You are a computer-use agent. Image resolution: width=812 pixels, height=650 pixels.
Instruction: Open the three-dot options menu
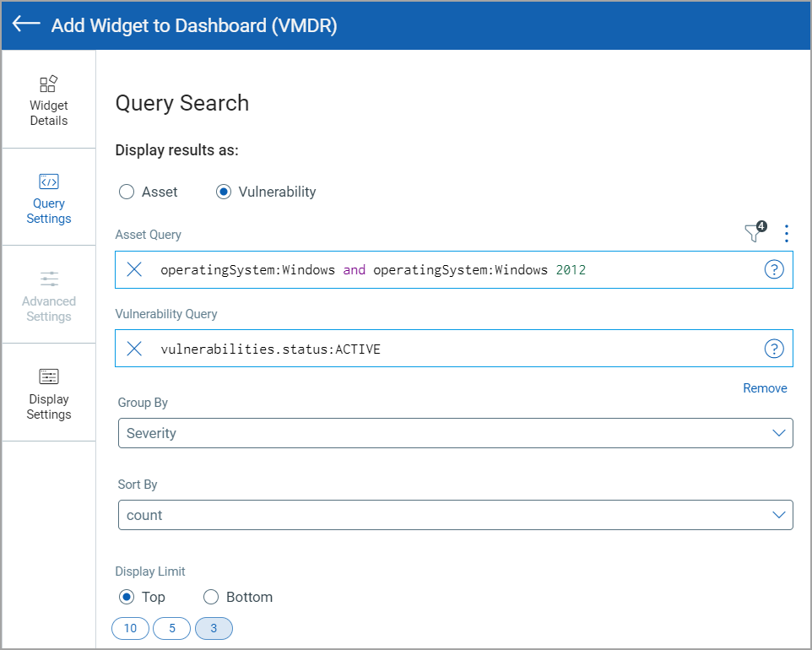click(x=787, y=234)
